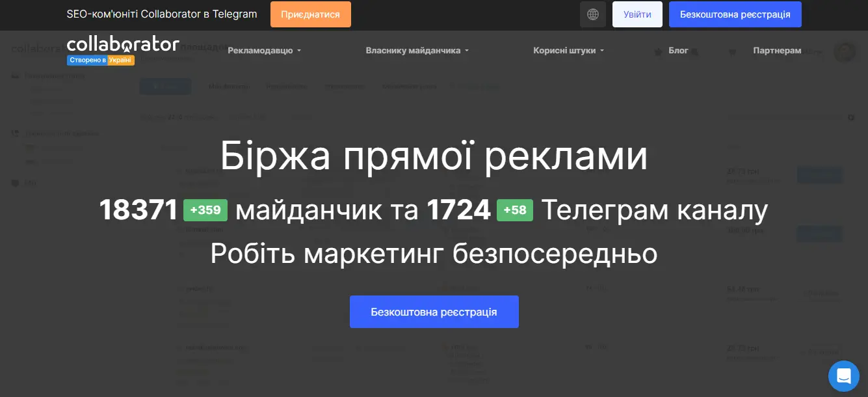Screen dimensions: 868x397
Task: Click the central Безкоштовна реєстрація button
Action: click(434, 312)
